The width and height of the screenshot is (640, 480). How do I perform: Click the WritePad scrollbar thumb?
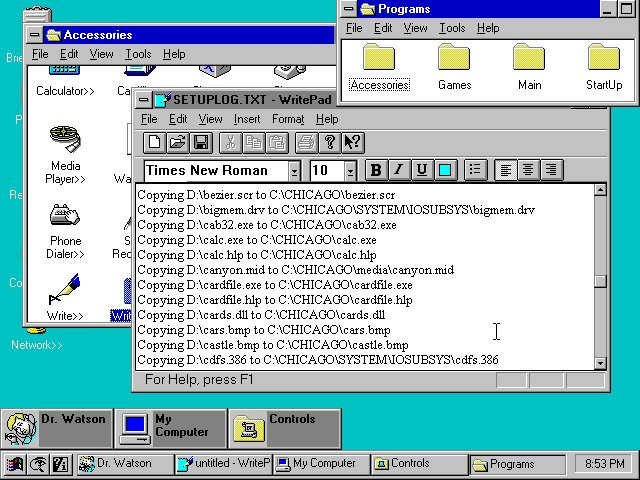coord(600,282)
